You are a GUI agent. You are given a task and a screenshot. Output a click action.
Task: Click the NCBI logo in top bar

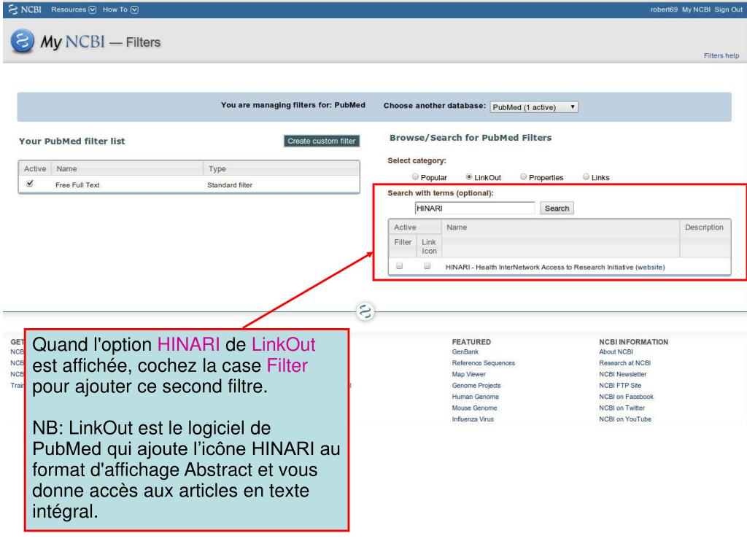click(25, 9)
